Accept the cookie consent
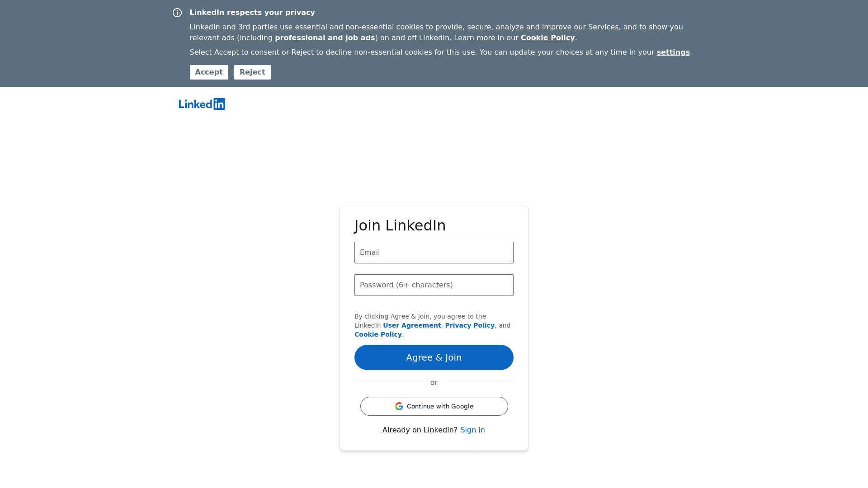868x488 pixels. point(209,72)
